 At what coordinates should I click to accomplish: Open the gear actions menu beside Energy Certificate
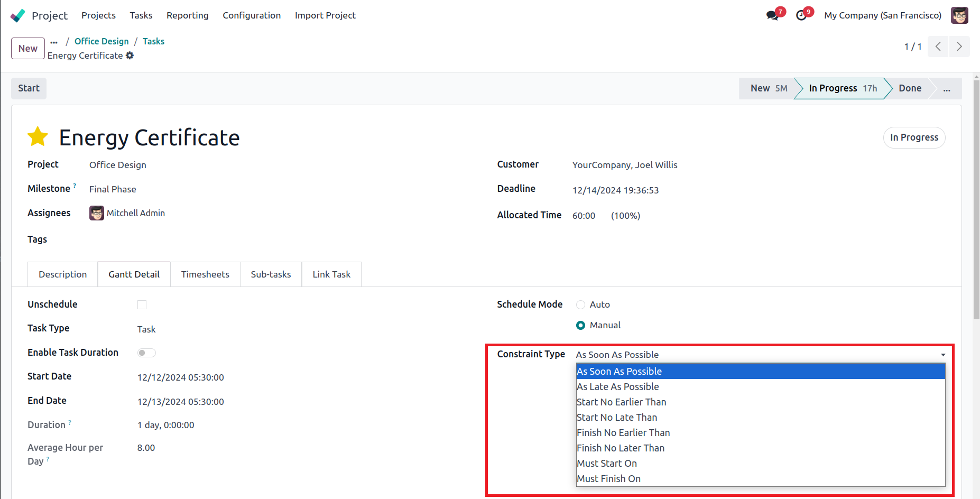pos(130,56)
